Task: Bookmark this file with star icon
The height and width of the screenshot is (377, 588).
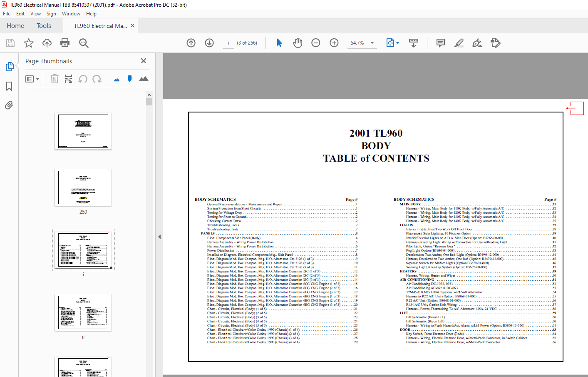Action: [29, 43]
